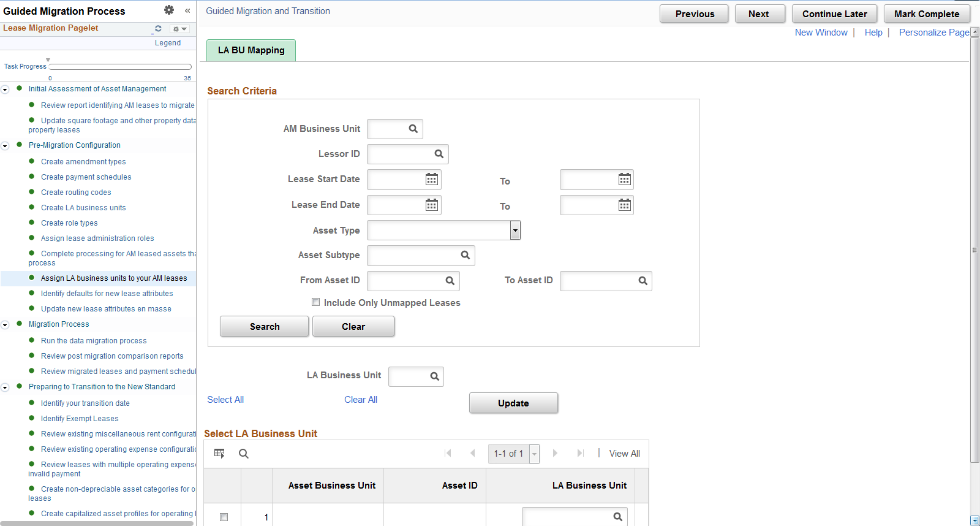Open the Guided Migration Process settings gear

pos(169,10)
